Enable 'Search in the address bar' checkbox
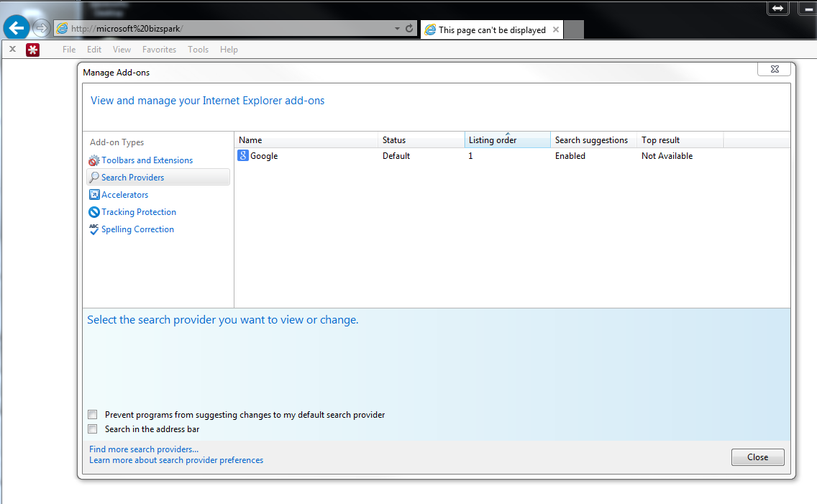This screenshot has height=504, width=817. pos(93,429)
